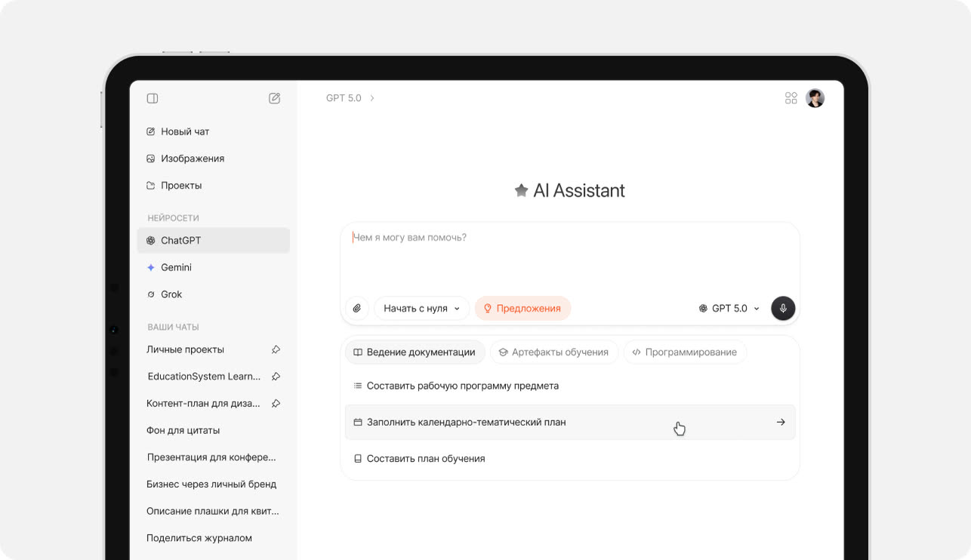Switch to Программирование tab
The height and width of the screenshot is (560, 971).
pos(685,352)
